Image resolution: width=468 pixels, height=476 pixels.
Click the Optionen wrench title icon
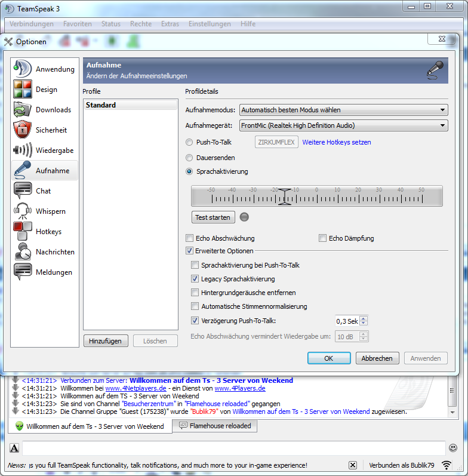(8, 42)
